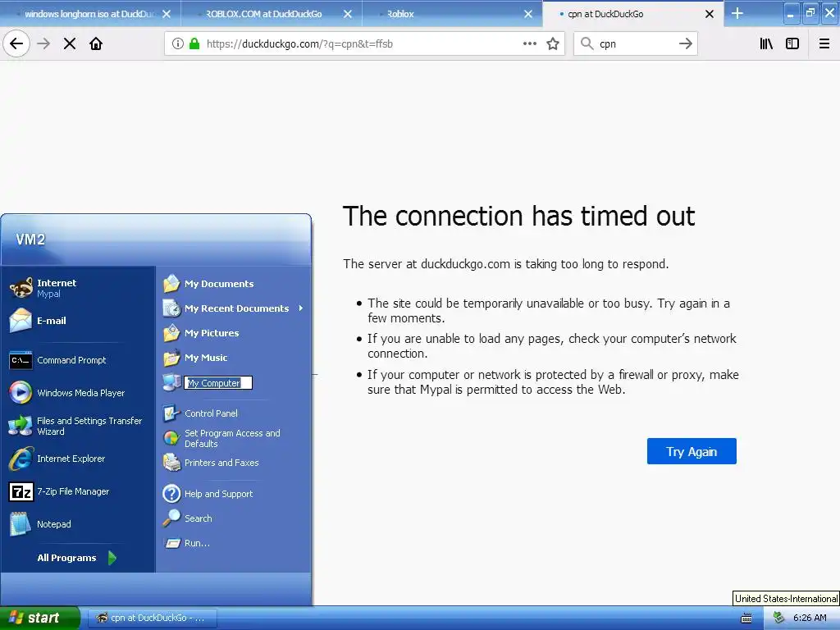Open the hamburger application menu
Image resolution: width=840 pixels, height=630 pixels.
click(x=824, y=44)
